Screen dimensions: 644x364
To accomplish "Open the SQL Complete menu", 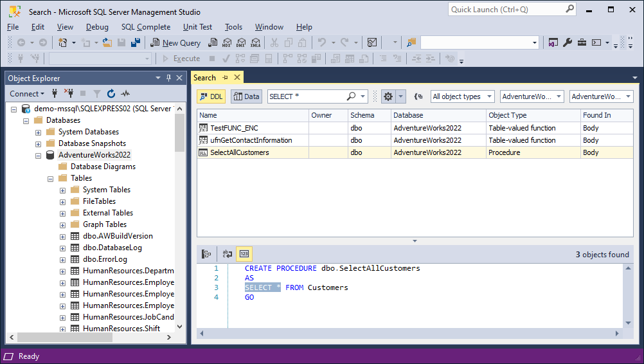I will click(145, 27).
